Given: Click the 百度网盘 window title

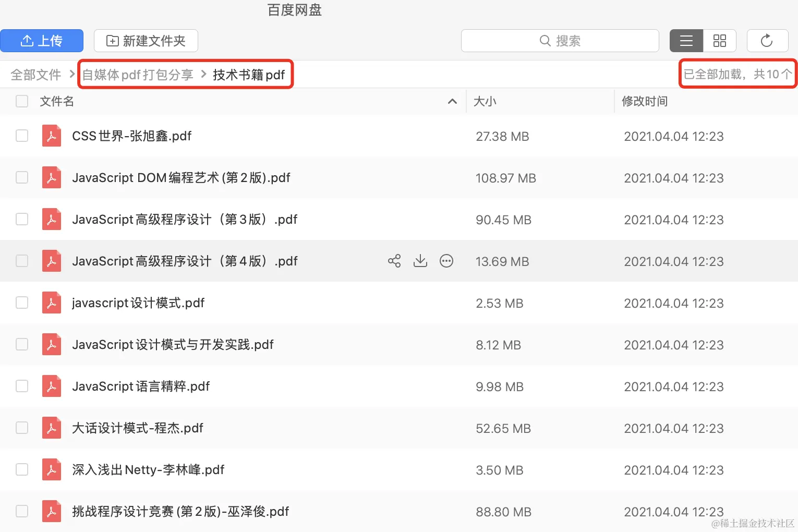Looking at the screenshot, I should [x=295, y=10].
